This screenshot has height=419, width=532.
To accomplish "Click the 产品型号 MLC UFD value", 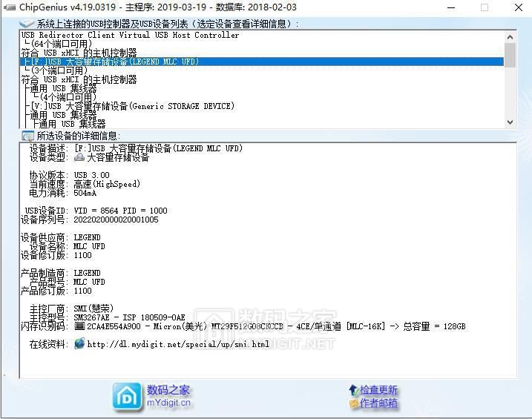I will (x=89, y=282).
